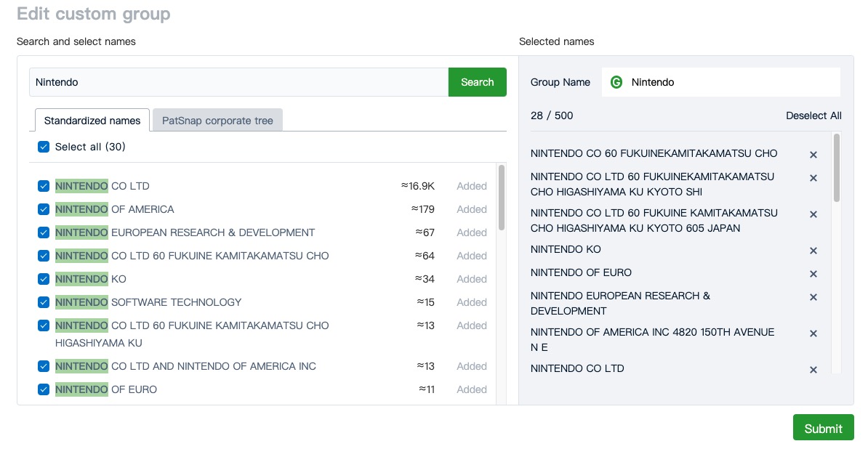Open the Standardized names tab
This screenshot has height=449, width=868.
pos(92,121)
